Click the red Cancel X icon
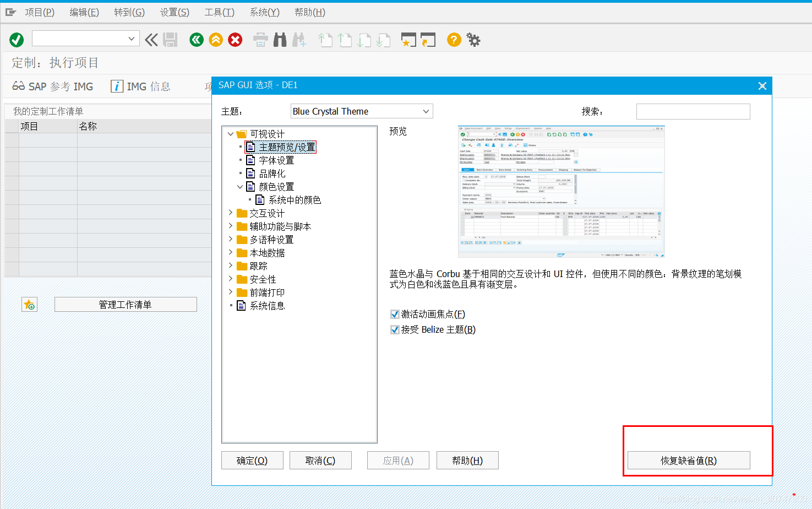 [235, 40]
